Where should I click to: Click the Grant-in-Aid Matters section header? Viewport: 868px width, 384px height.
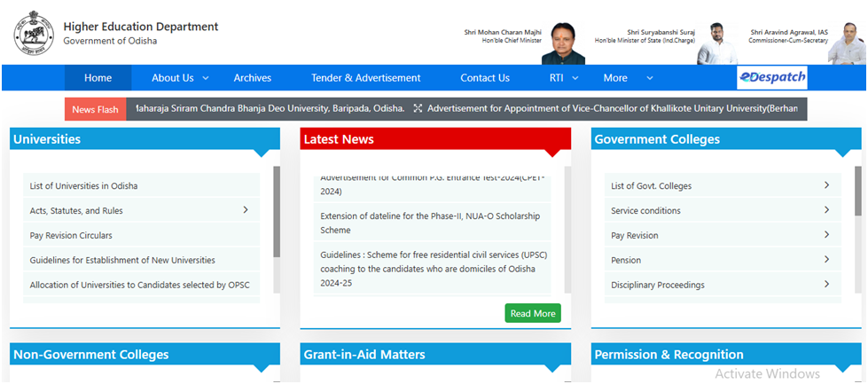[x=435, y=354]
